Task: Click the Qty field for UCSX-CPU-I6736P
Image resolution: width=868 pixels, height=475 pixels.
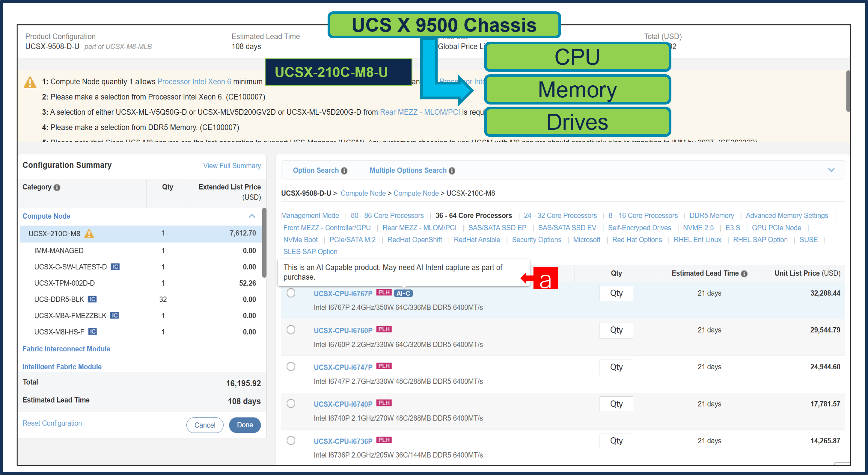Action: [x=616, y=441]
